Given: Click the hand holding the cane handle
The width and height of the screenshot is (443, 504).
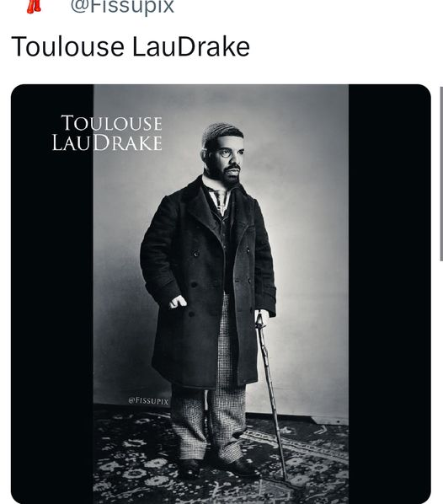Looking at the screenshot, I should (261, 317).
